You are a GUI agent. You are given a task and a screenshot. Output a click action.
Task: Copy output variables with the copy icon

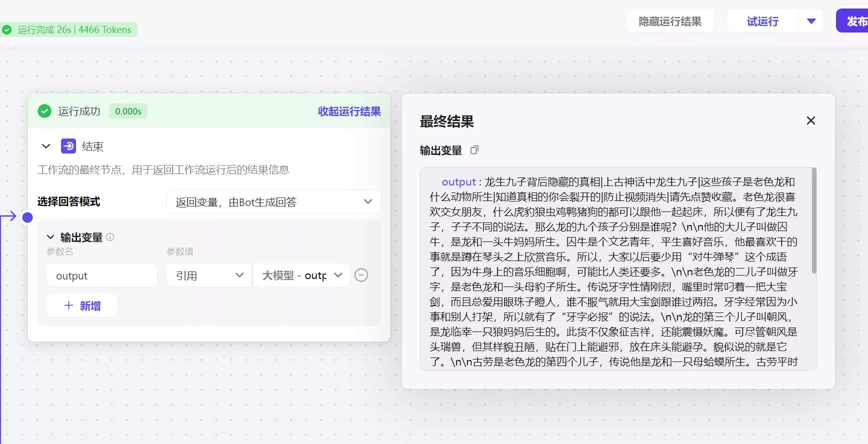pyautogui.click(x=474, y=150)
